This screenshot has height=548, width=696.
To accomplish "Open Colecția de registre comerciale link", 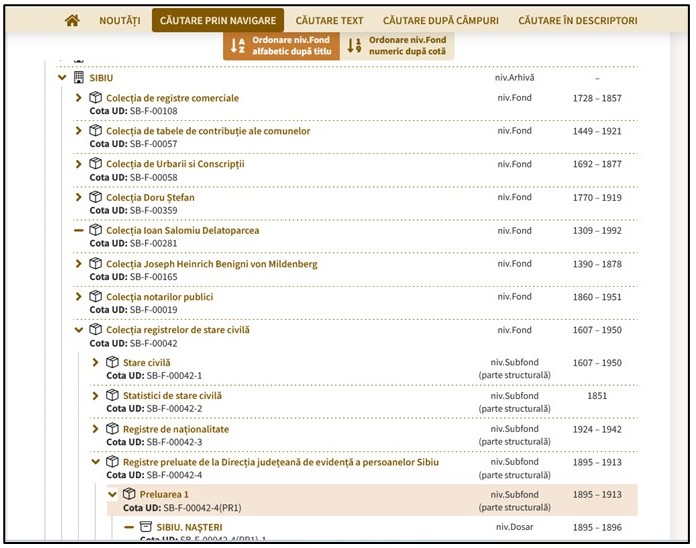I will click(x=172, y=98).
